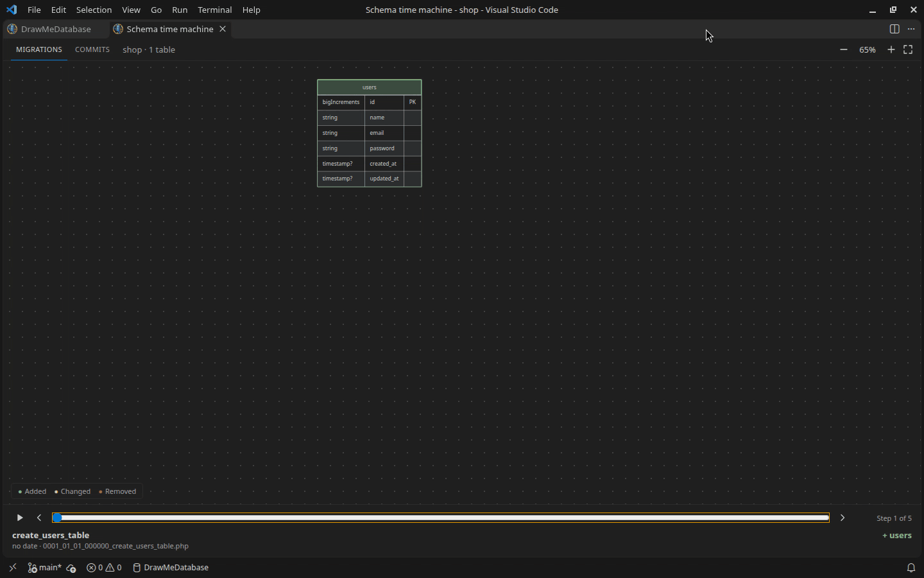The width and height of the screenshot is (924, 578).
Task: Open the Go menu
Action: (x=156, y=10)
